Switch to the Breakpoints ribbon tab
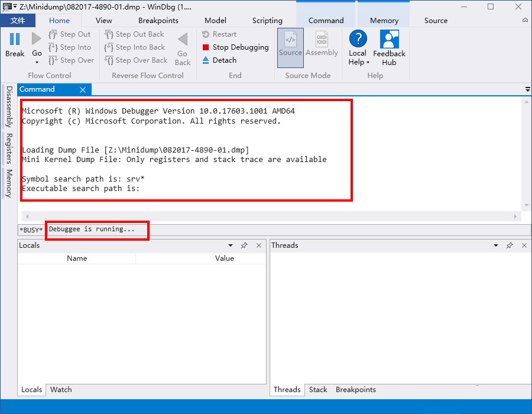This screenshot has height=414, width=532. 158,20
